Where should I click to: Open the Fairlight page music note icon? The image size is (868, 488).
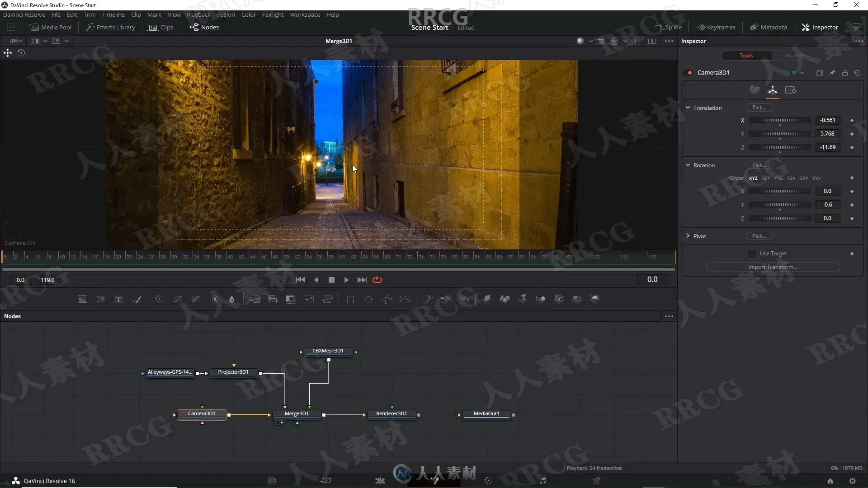tap(542, 481)
